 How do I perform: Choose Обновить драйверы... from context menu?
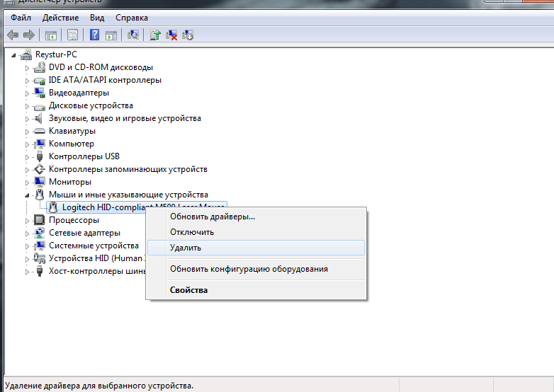256,217
